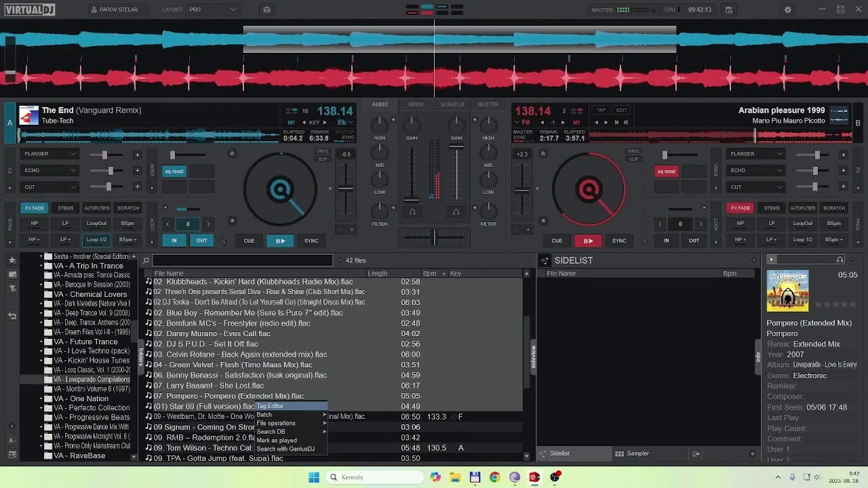
Task: Toggle deck B SLIP mode
Action: [x=633, y=159]
